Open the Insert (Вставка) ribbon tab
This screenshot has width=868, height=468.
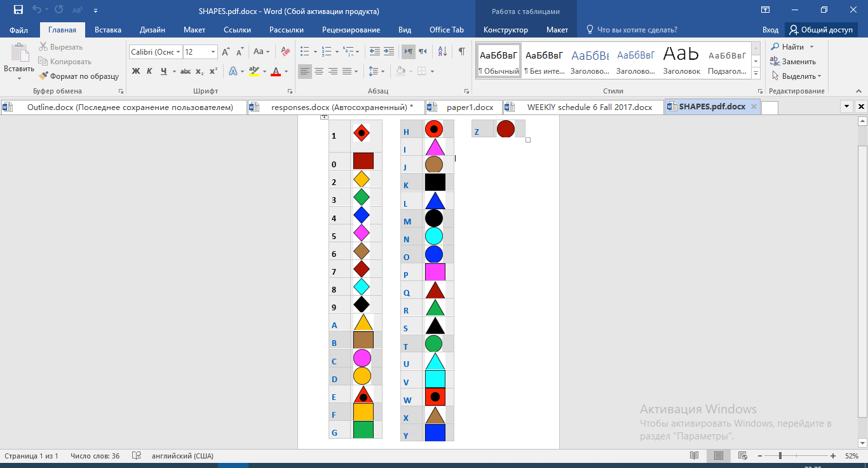pos(108,30)
